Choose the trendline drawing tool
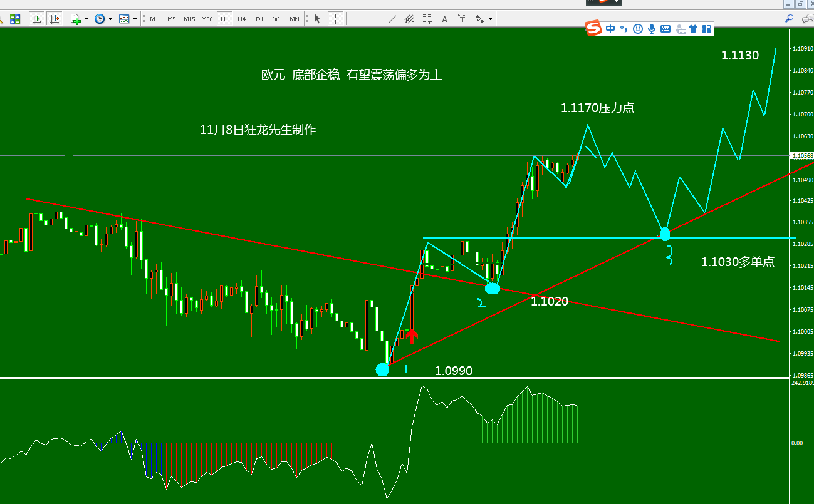This screenshot has height=504, width=814. (x=392, y=19)
